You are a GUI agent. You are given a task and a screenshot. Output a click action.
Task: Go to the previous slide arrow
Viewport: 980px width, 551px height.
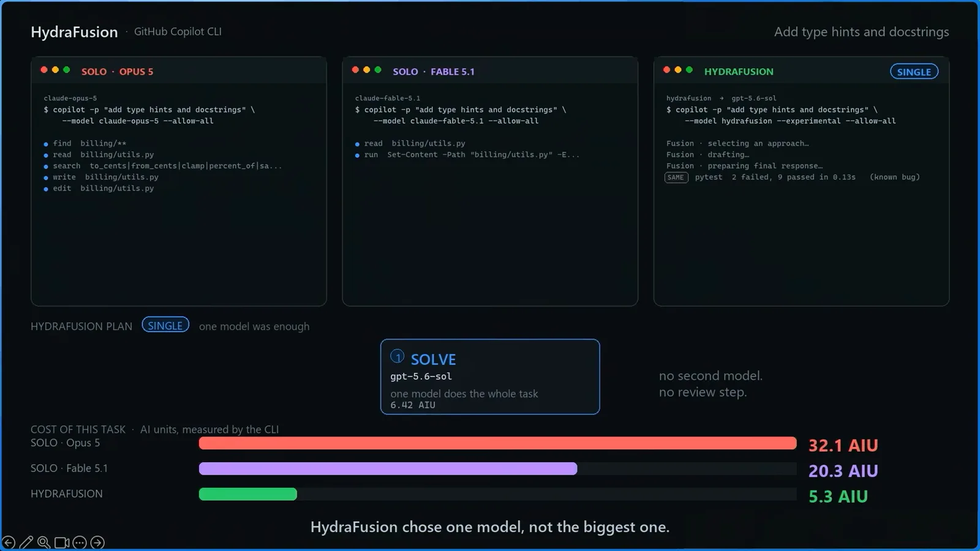tap(9, 542)
